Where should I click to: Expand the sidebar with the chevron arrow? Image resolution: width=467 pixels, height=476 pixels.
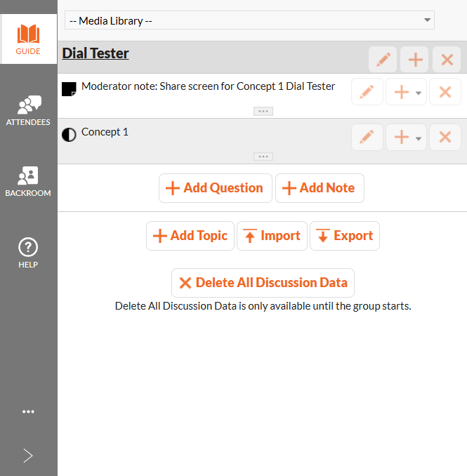[x=28, y=456]
